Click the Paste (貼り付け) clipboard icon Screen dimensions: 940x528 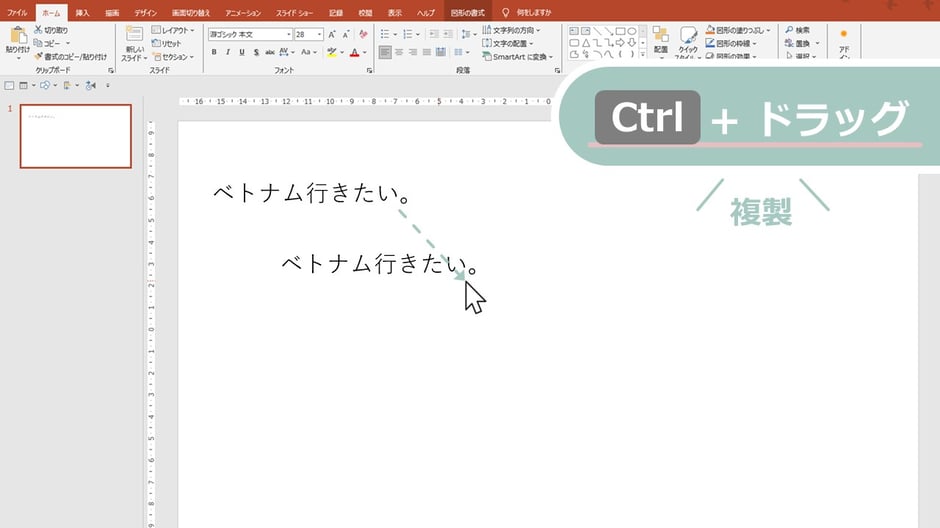[x=17, y=36]
